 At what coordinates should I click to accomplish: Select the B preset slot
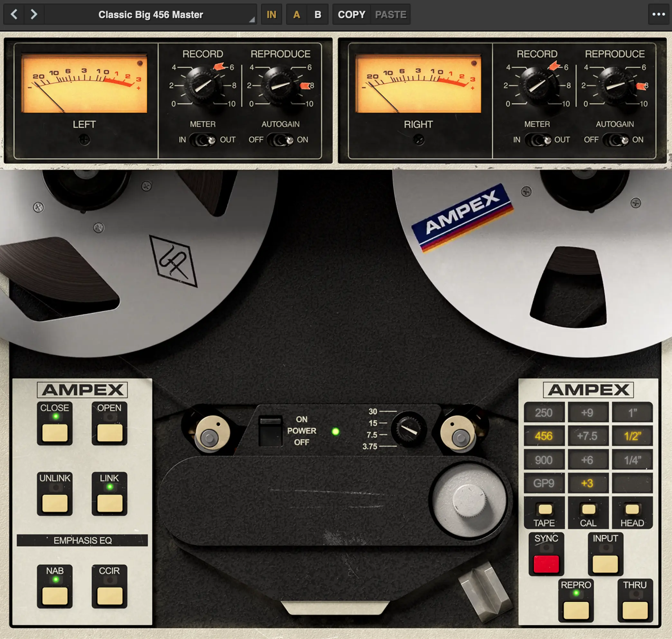tap(318, 14)
